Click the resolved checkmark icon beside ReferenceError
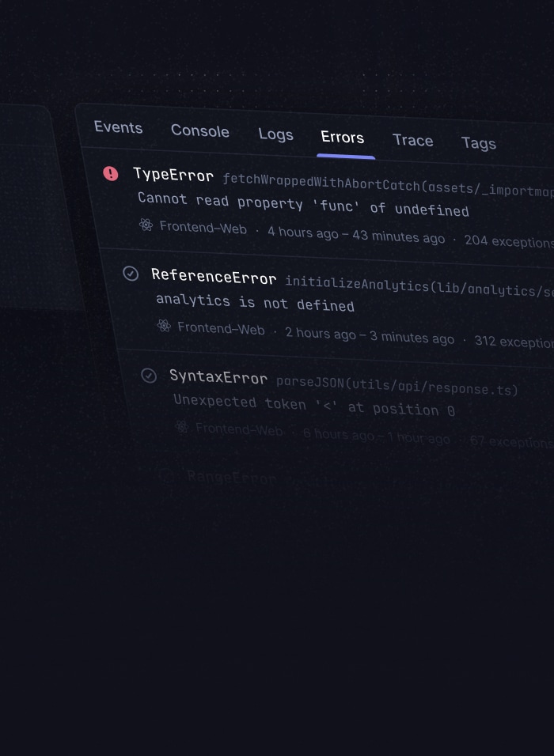The image size is (554, 756). (x=131, y=274)
